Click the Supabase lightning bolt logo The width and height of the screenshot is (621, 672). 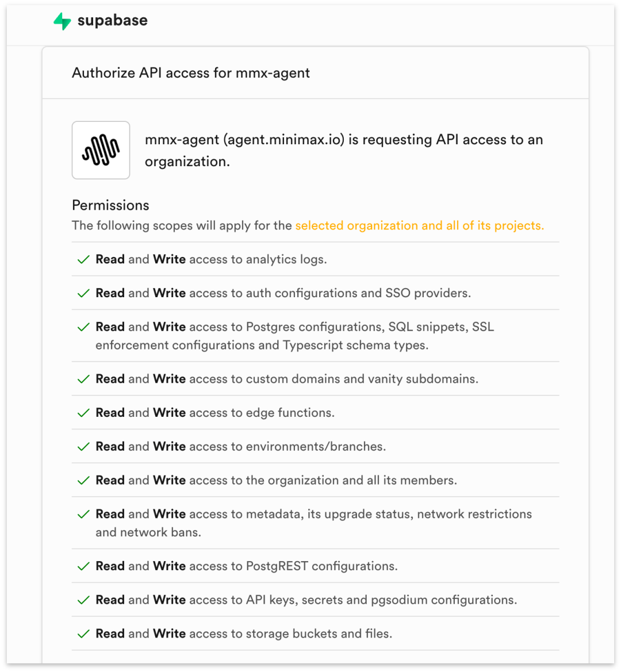[x=62, y=21]
